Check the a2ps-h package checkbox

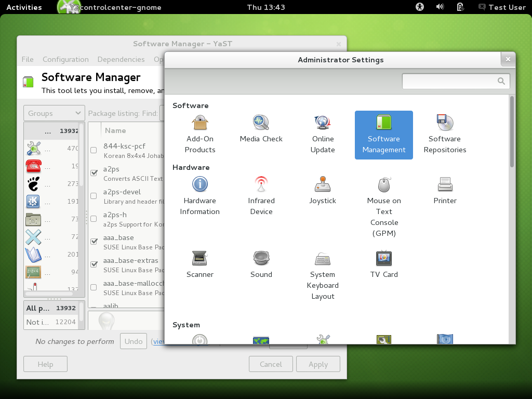point(94,219)
